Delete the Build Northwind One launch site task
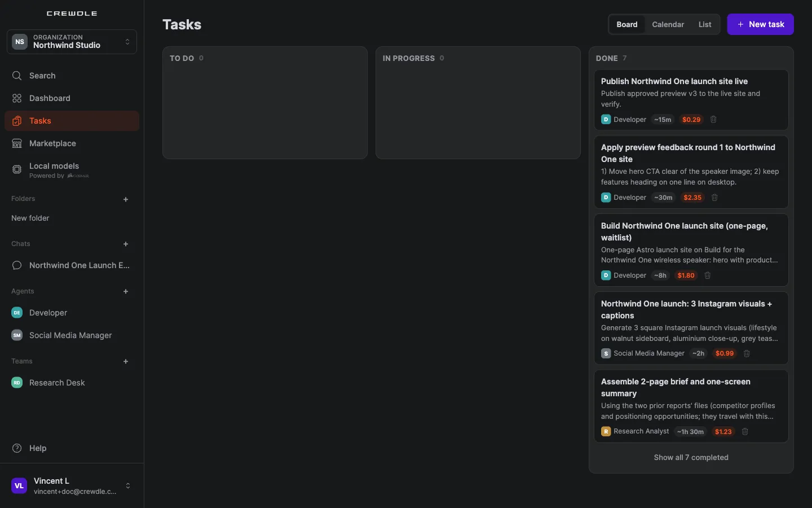This screenshot has height=508, width=812. click(x=708, y=275)
